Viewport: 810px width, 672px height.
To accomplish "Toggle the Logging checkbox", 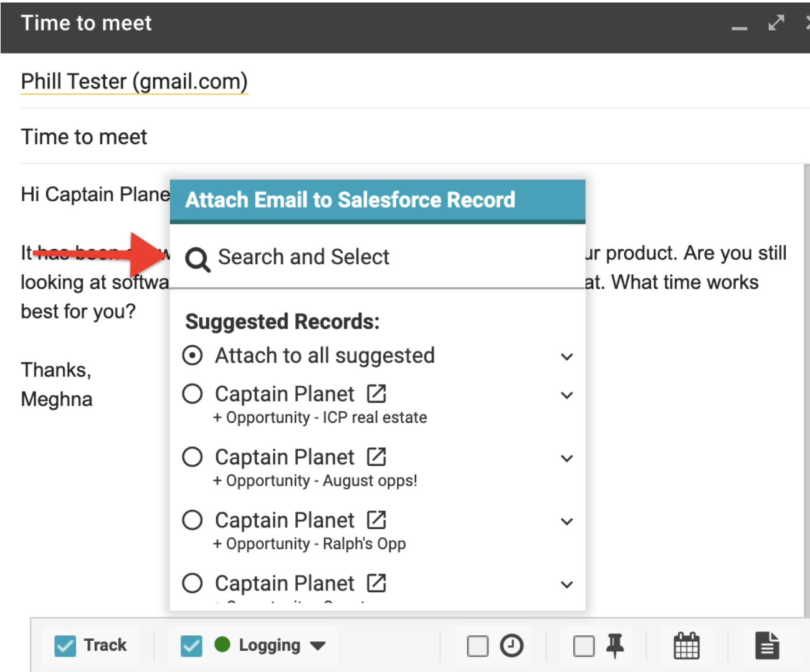I will pyautogui.click(x=191, y=646).
